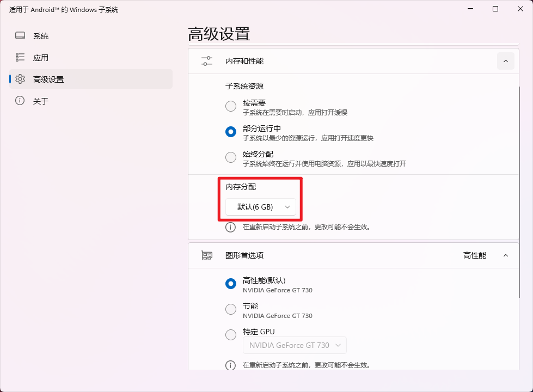The width and height of the screenshot is (533, 392).
Task: Click the info icon beside 关于 in sidebar
Action: coord(20,100)
